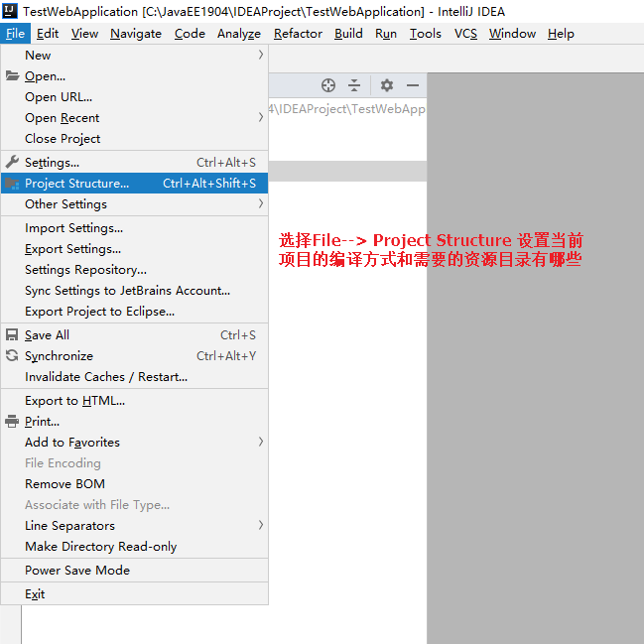Select Invalidate Caches / Restart...
Viewport: 644px width, 644px height.
click(x=134, y=377)
